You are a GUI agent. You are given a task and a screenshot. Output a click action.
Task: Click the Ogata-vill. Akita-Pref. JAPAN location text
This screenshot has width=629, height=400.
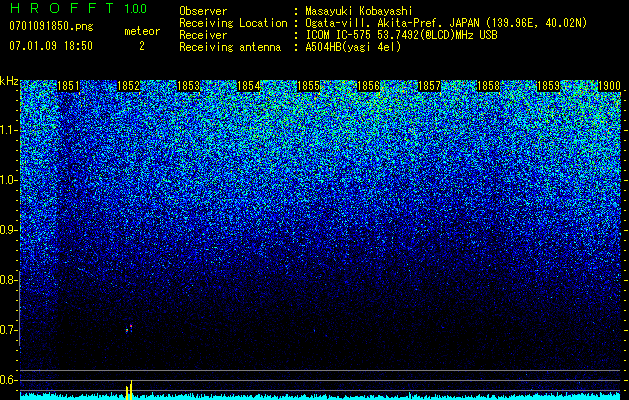pyautogui.click(x=444, y=23)
